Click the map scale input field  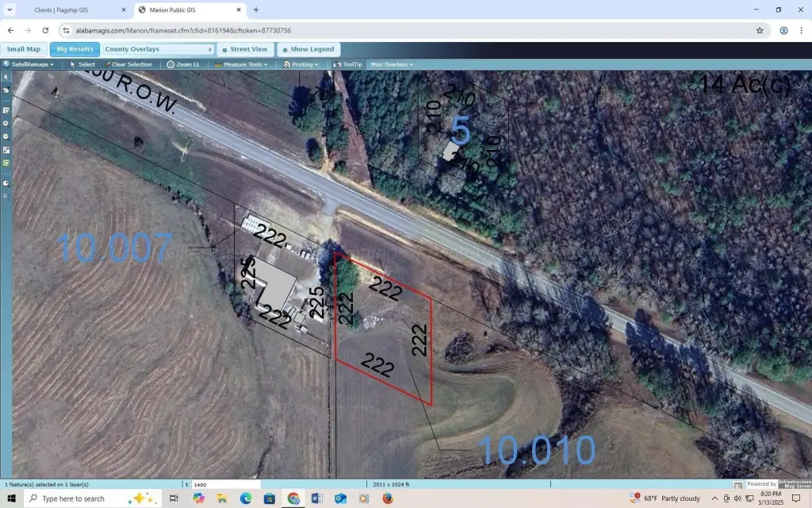[x=226, y=484]
